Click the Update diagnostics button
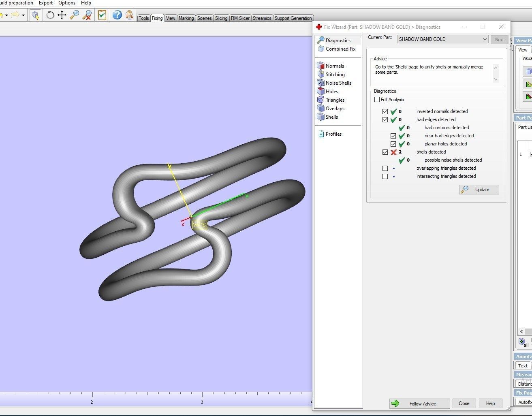This screenshot has height=416, width=532. tap(479, 190)
